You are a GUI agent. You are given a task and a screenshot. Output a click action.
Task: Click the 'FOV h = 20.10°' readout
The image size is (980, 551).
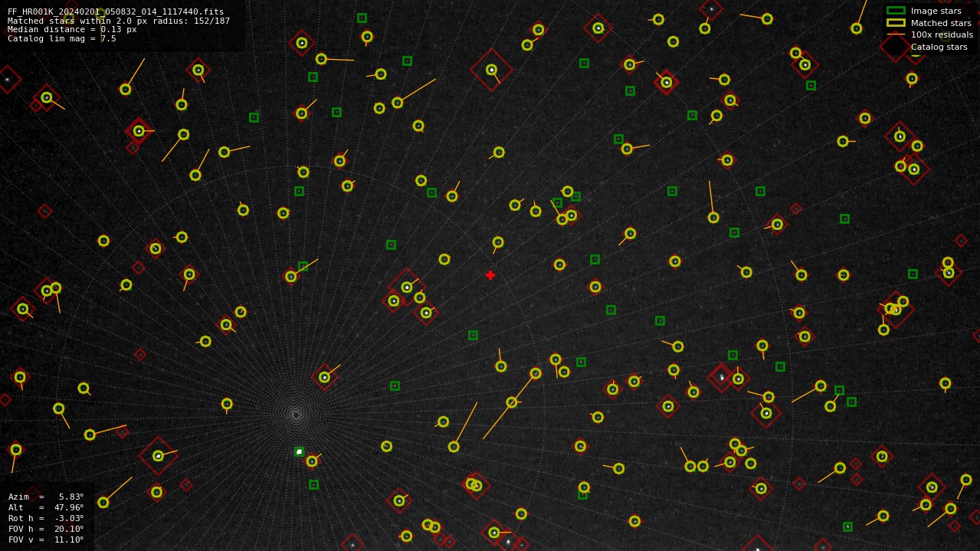pos(46,529)
